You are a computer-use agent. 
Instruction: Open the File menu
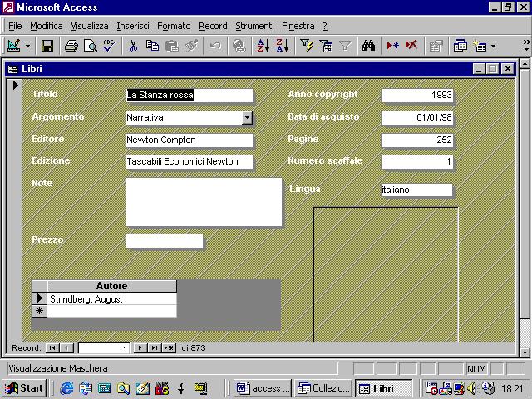point(15,26)
